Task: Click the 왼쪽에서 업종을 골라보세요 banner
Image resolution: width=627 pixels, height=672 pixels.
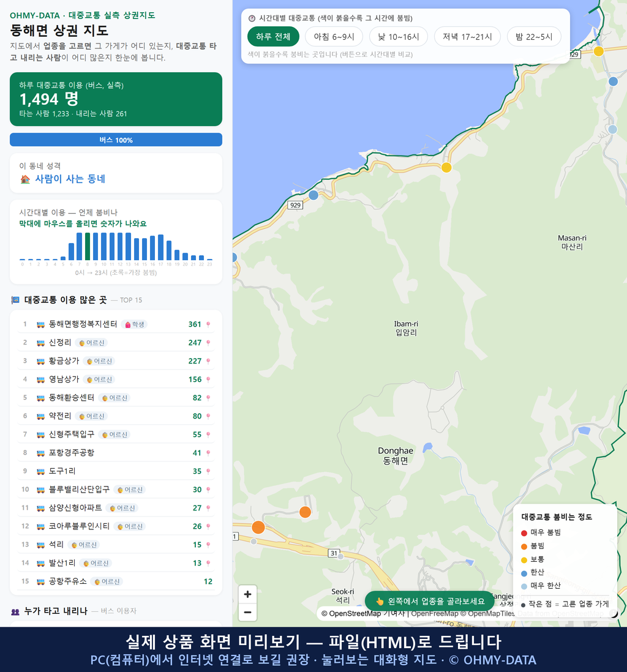Action: (x=429, y=601)
